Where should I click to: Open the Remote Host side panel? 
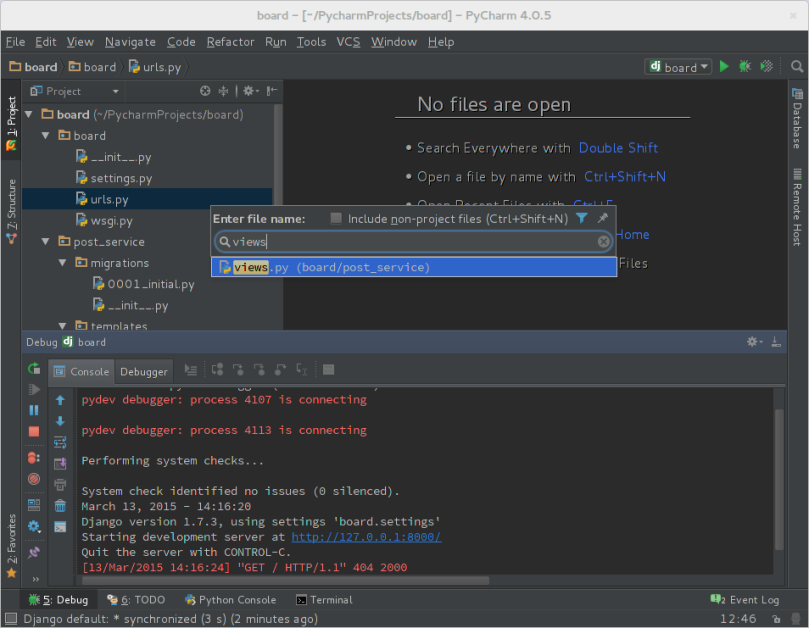pos(798,206)
